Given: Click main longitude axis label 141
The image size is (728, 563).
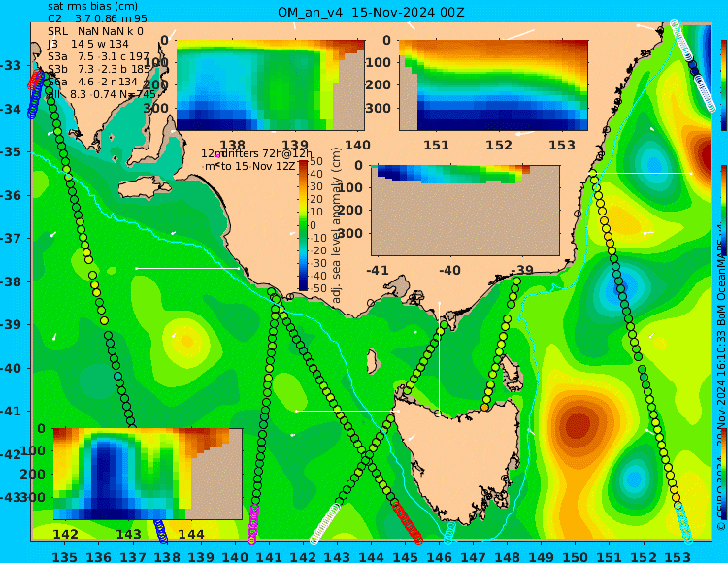Looking at the screenshot, I should click(x=269, y=556).
